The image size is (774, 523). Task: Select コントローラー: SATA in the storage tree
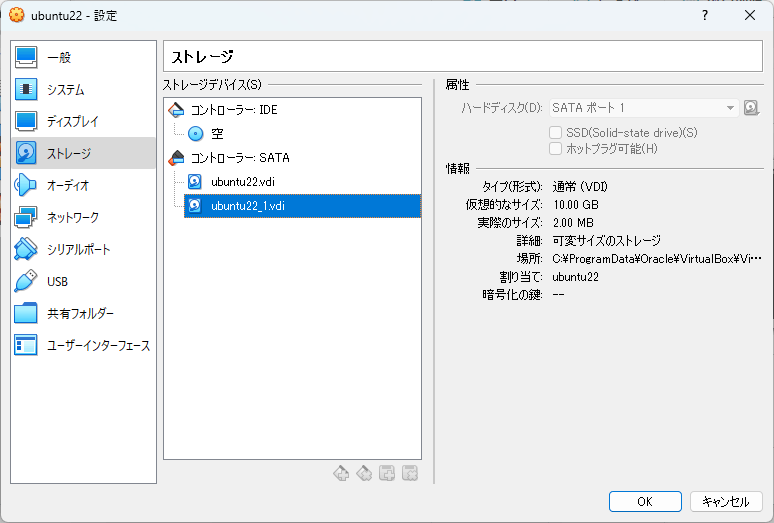(x=292, y=158)
